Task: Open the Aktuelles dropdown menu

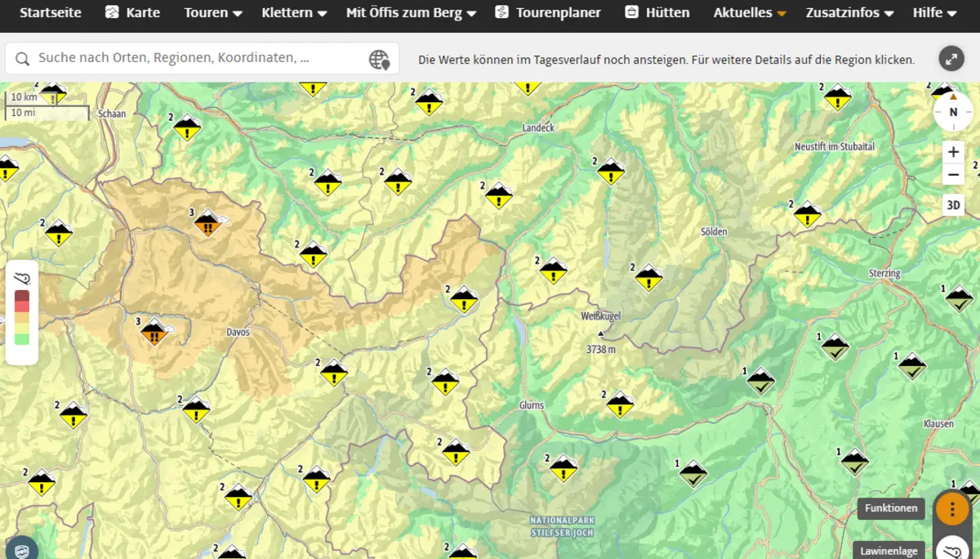Action: point(750,13)
